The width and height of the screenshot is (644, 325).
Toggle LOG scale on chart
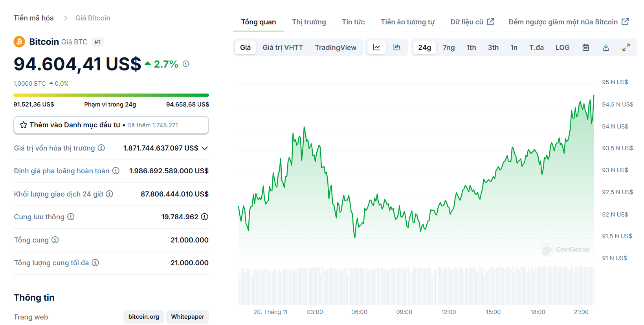pyautogui.click(x=562, y=48)
